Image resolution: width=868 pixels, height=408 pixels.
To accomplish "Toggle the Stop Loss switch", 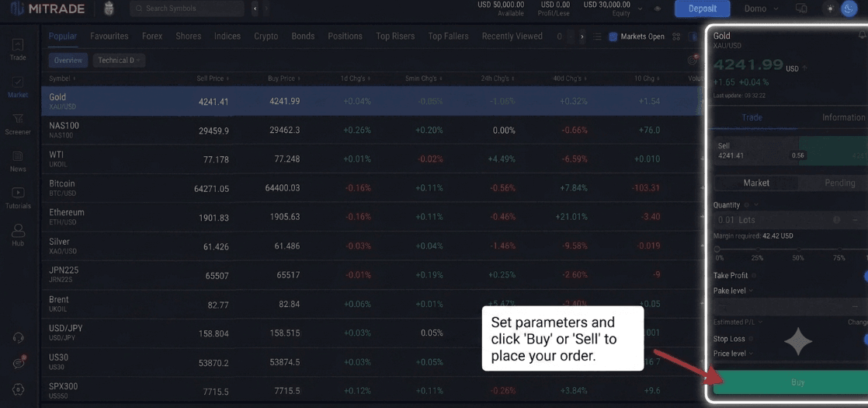I will tap(865, 339).
